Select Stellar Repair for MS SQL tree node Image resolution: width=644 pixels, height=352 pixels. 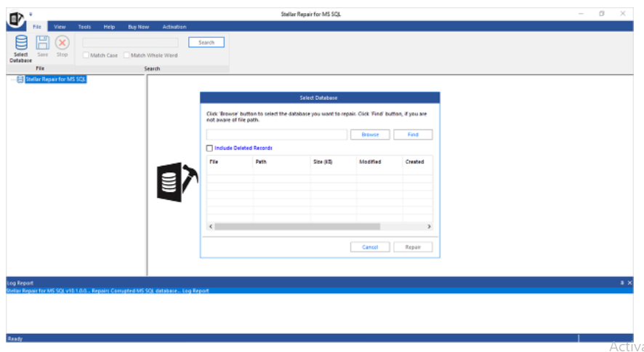tap(55, 79)
